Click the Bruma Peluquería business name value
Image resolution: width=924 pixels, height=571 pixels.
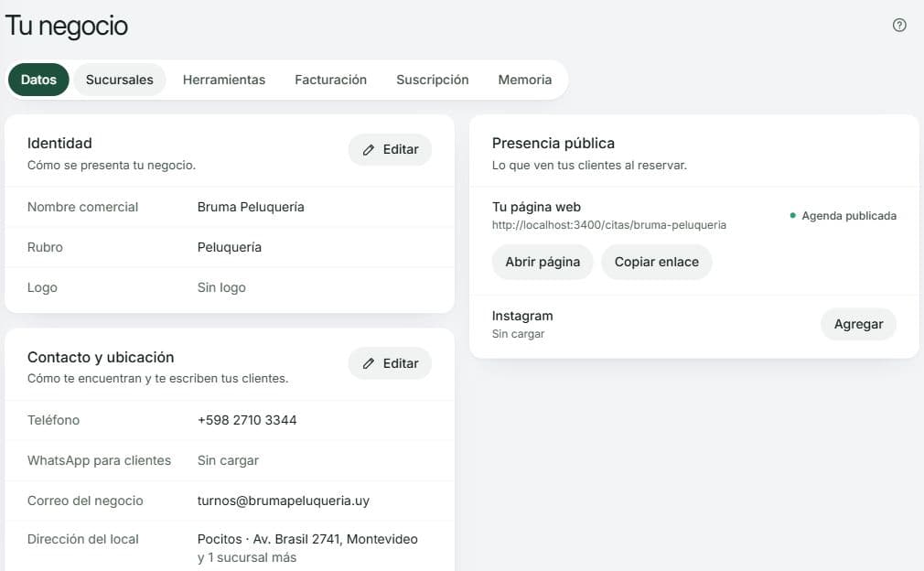pyautogui.click(x=251, y=207)
